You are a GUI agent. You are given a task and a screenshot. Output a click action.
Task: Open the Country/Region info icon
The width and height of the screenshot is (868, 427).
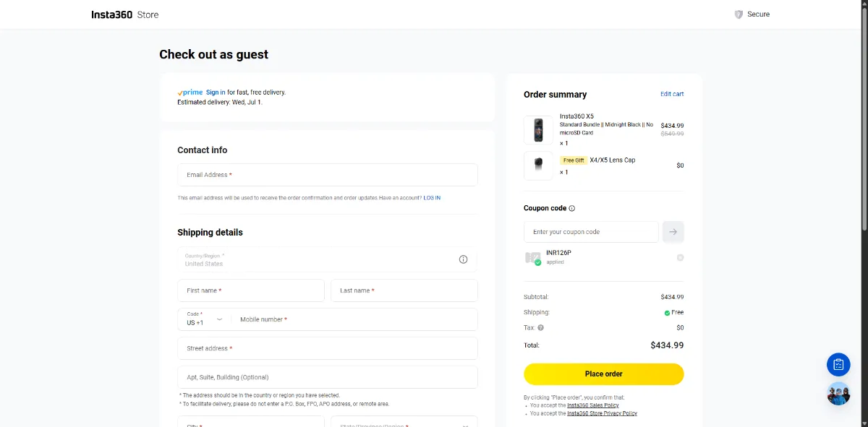(x=463, y=259)
